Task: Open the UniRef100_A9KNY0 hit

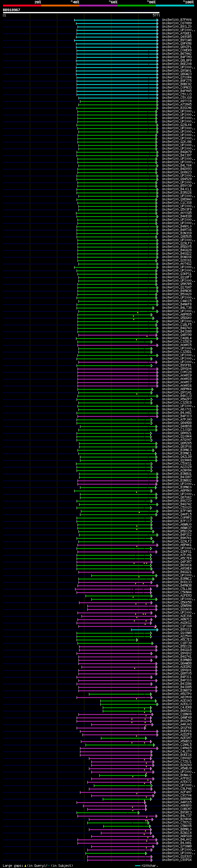Action: tap(177, 805)
